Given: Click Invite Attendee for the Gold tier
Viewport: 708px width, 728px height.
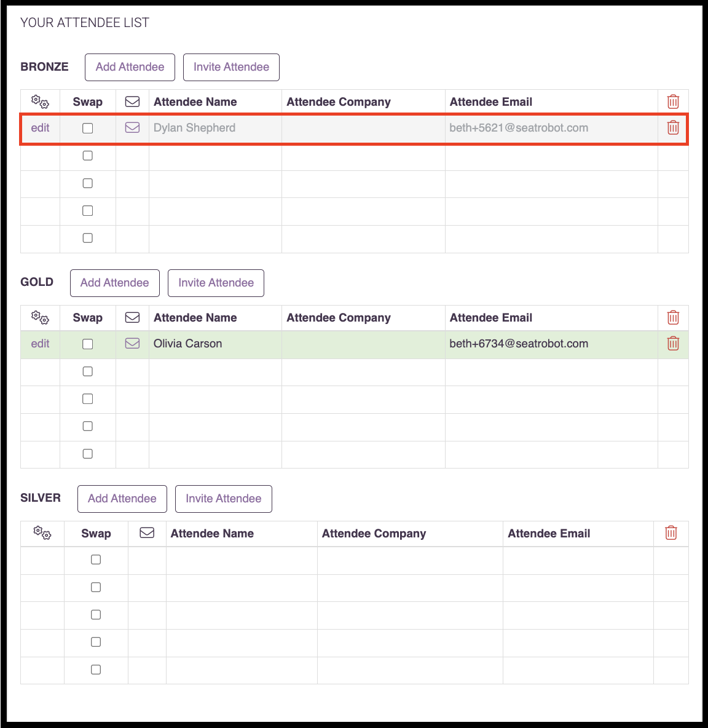Looking at the screenshot, I should 216,283.
